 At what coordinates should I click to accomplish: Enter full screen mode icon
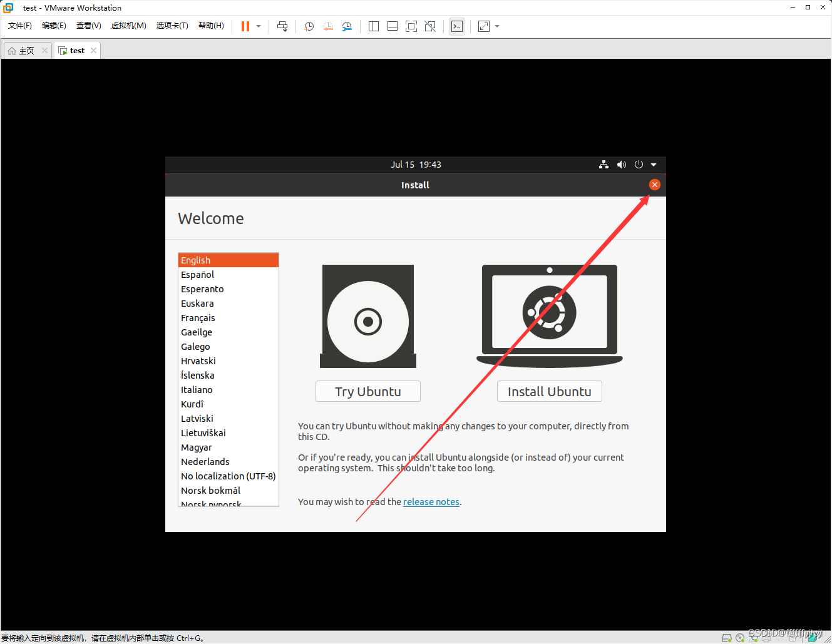411,26
